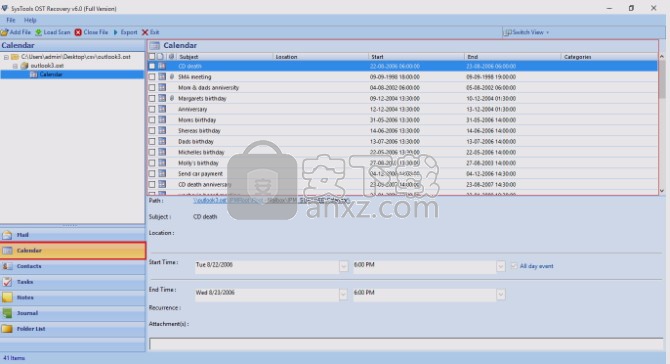Open the Switch View dropdown
This screenshot has height=364, width=670.
pos(527,32)
